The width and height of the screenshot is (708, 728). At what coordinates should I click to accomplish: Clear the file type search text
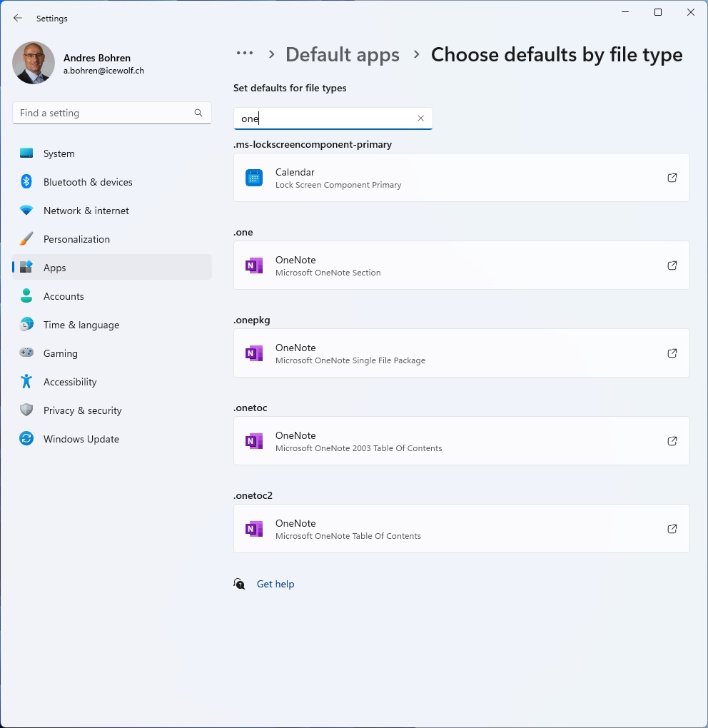coord(420,118)
